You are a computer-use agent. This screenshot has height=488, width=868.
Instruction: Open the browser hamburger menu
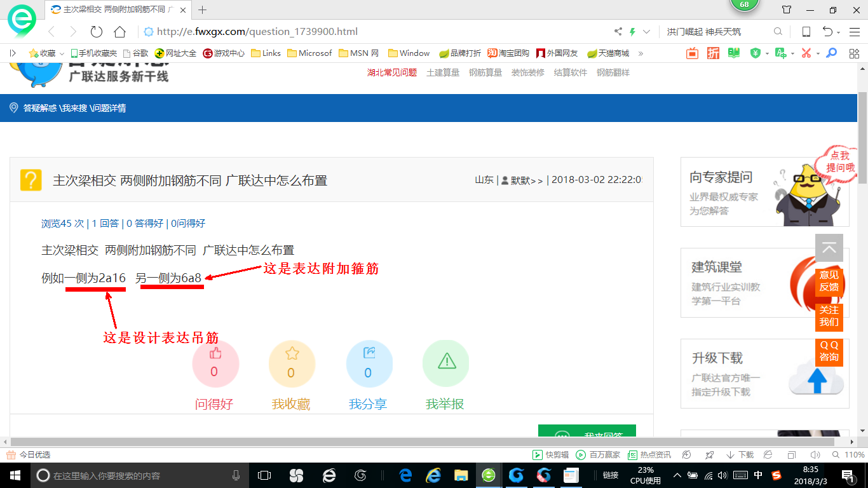point(854,32)
